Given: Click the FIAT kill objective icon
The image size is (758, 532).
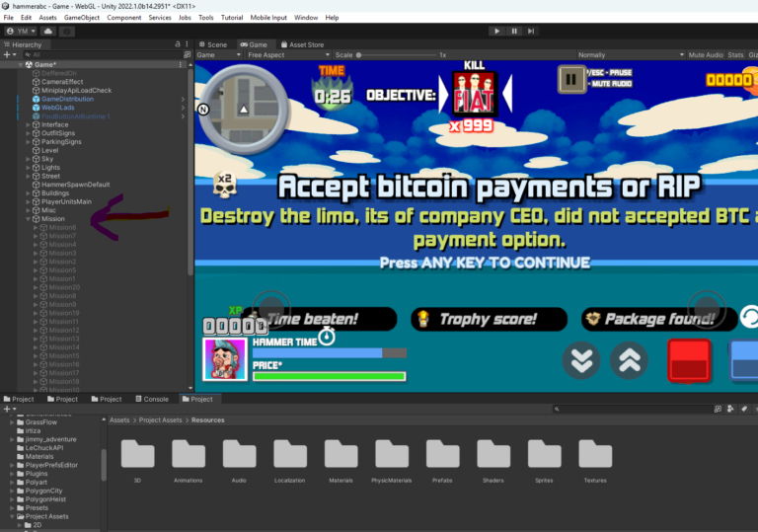Looking at the screenshot, I should 474,94.
